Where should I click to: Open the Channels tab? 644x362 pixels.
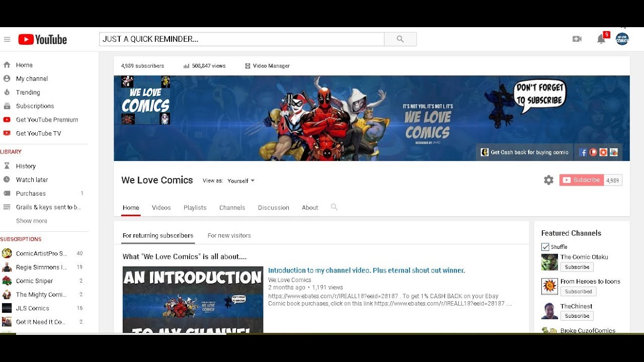point(232,208)
